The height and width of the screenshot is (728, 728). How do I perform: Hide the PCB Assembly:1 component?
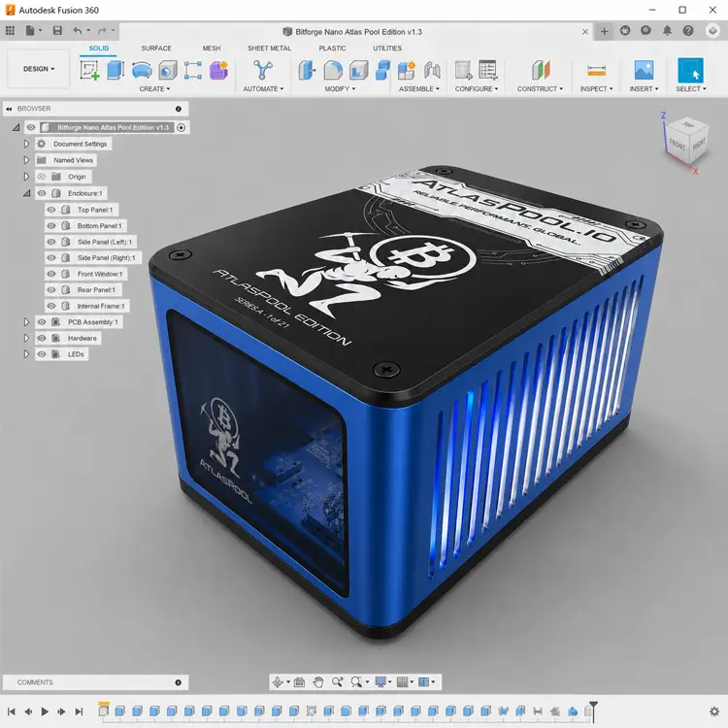pyautogui.click(x=42, y=321)
